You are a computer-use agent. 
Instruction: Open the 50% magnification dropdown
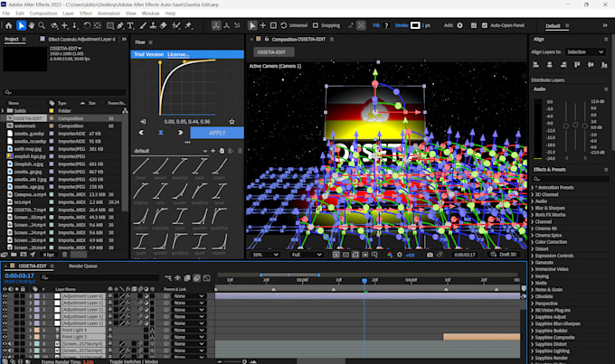coord(265,255)
